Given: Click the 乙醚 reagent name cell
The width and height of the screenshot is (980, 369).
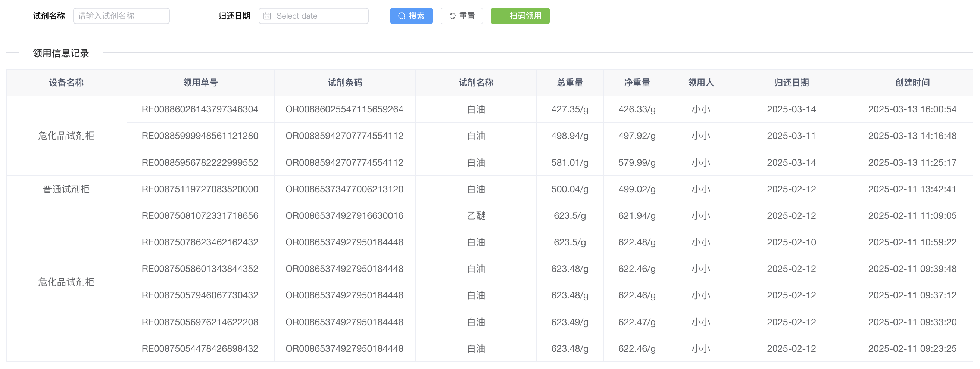Looking at the screenshot, I should click(x=476, y=216).
